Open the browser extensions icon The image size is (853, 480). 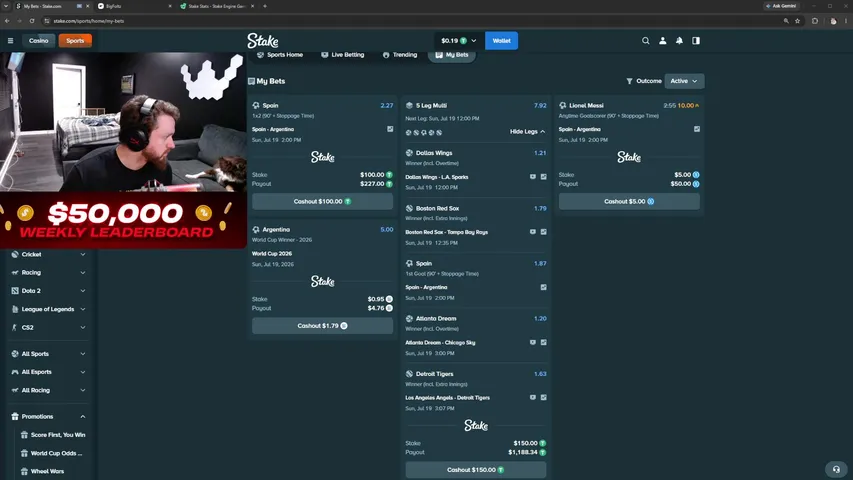point(815,21)
